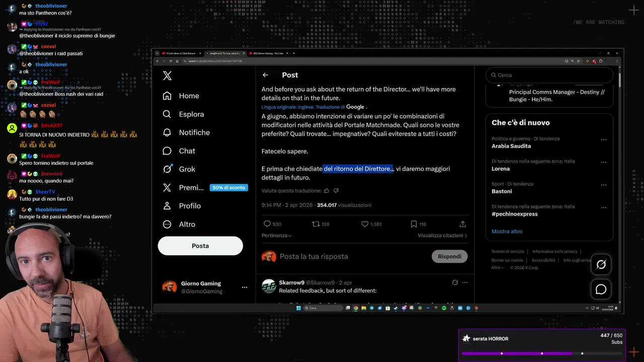Click the share post icon
This screenshot has width=644, height=362.
(x=463, y=224)
